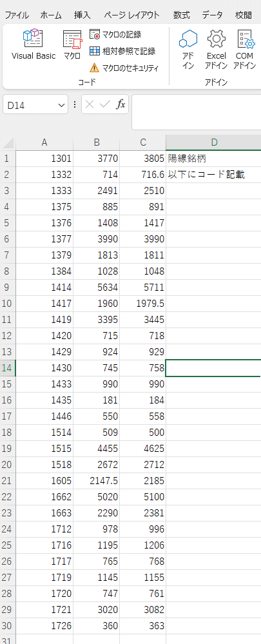The height and width of the screenshot is (644, 261).
Task: Select column D header
Action: [213, 142]
